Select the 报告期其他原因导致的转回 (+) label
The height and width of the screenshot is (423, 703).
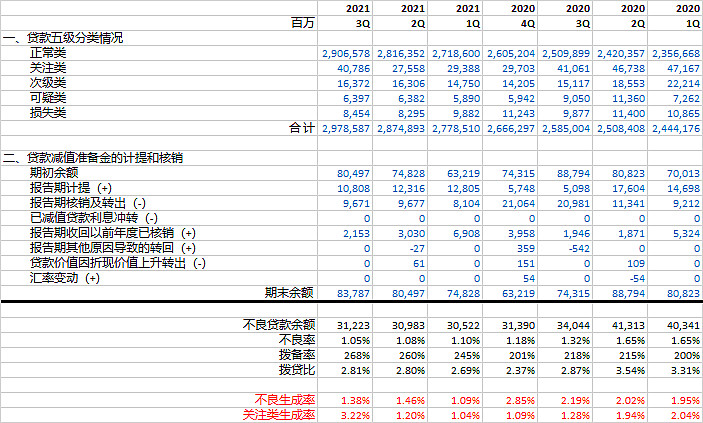coord(113,248)
